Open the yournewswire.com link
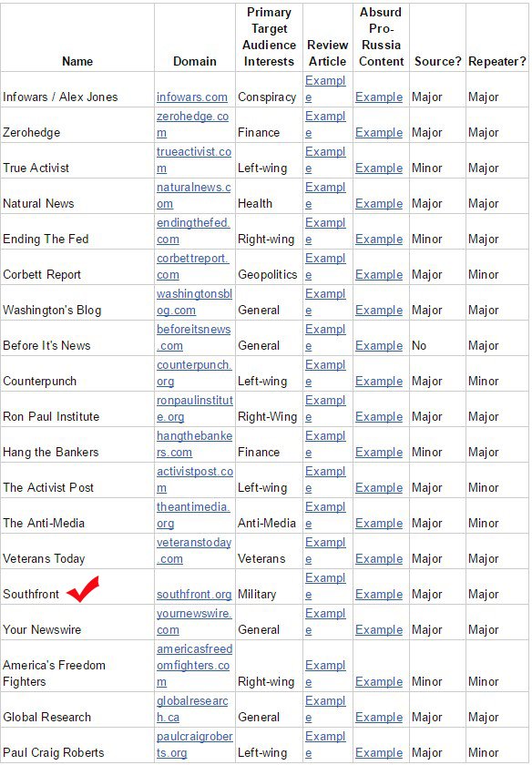The width and height of the screenshot is (532, 765). tap(194, 621)
